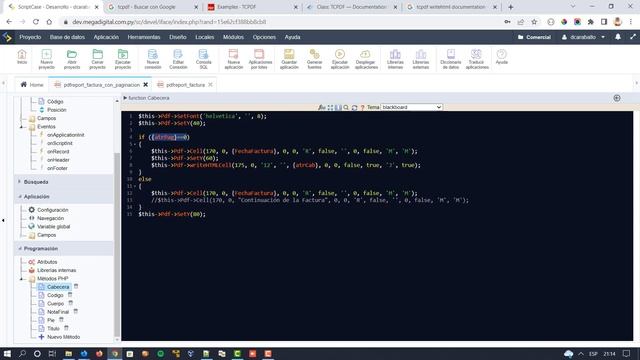Viewport: 640px width, 360px height.
Task: Click the editor help question mark icon
Action: point(362,107)
